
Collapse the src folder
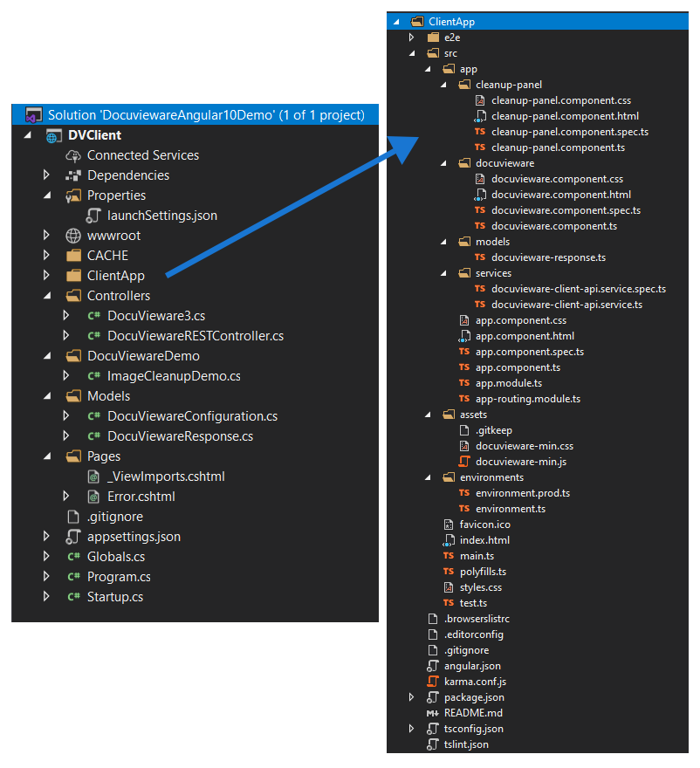click(412, 53)
